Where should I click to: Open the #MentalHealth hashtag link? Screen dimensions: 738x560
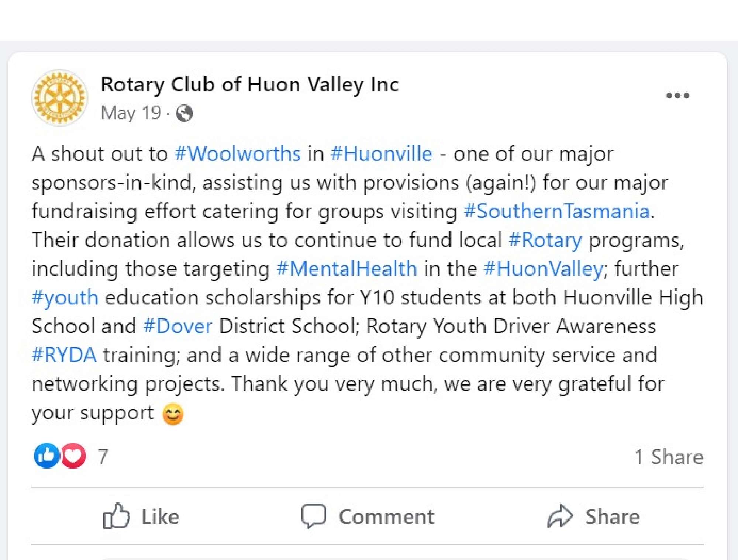pyautogui.click(x=346, y=269)
